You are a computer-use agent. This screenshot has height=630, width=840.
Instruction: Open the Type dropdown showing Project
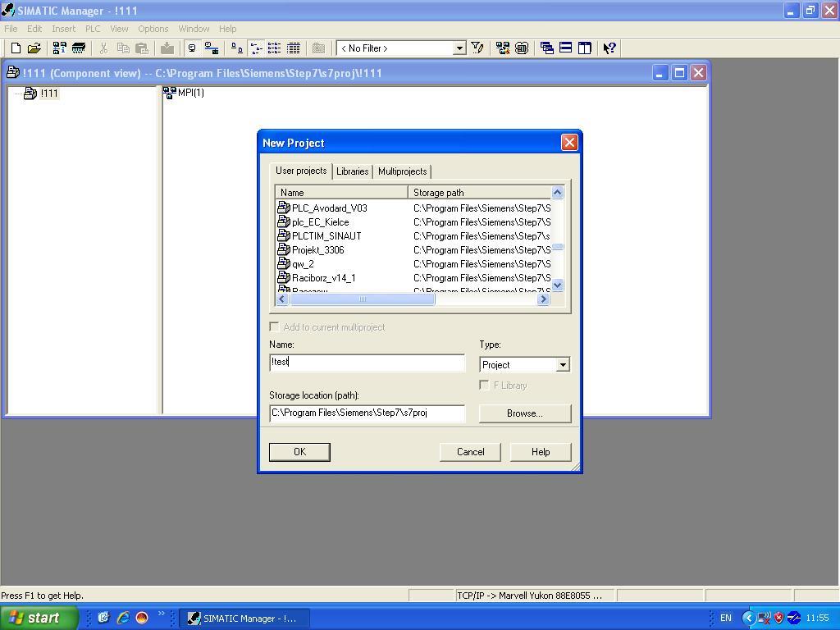point(524,365)
